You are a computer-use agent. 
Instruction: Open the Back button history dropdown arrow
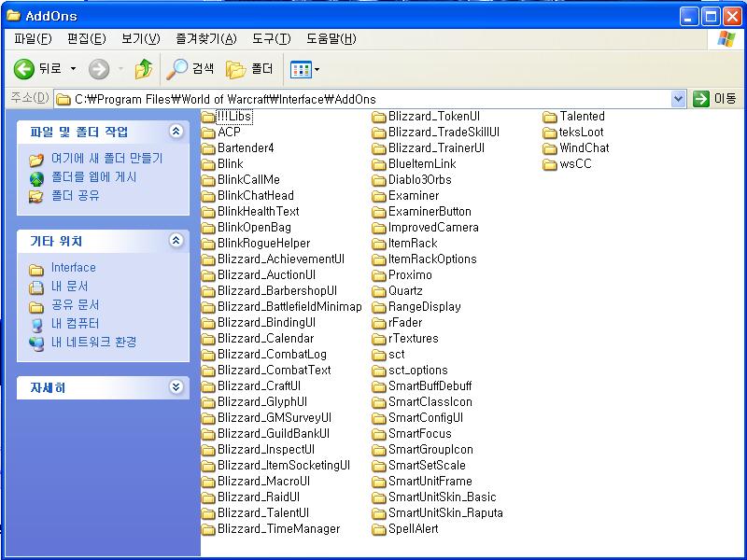73,69
